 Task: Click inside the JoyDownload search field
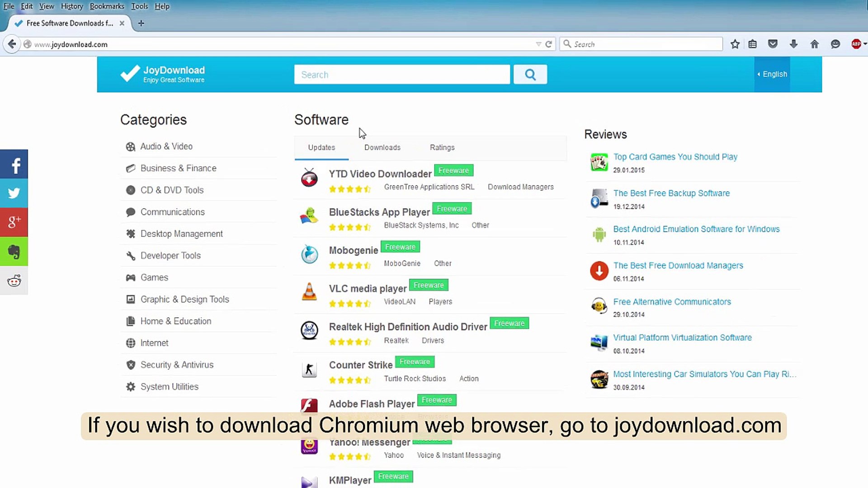pyautogui.click(x=401, y=74)
